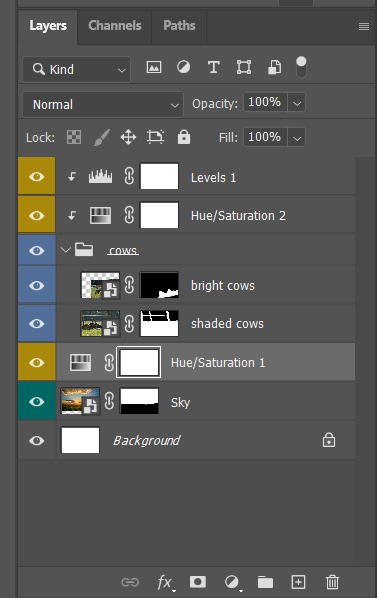Click the Opacity 100% field
The image size is (377, 598).
tap(265, 102)
